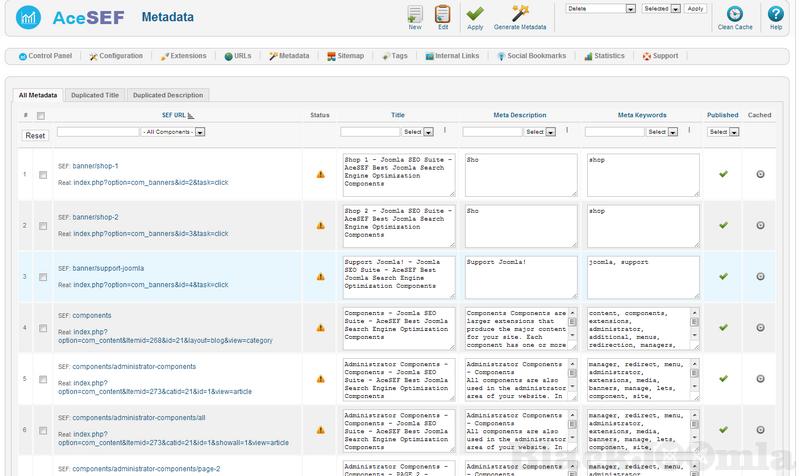Click the Edit toolbar icon
800x476 pixels.
pos(442,14)
